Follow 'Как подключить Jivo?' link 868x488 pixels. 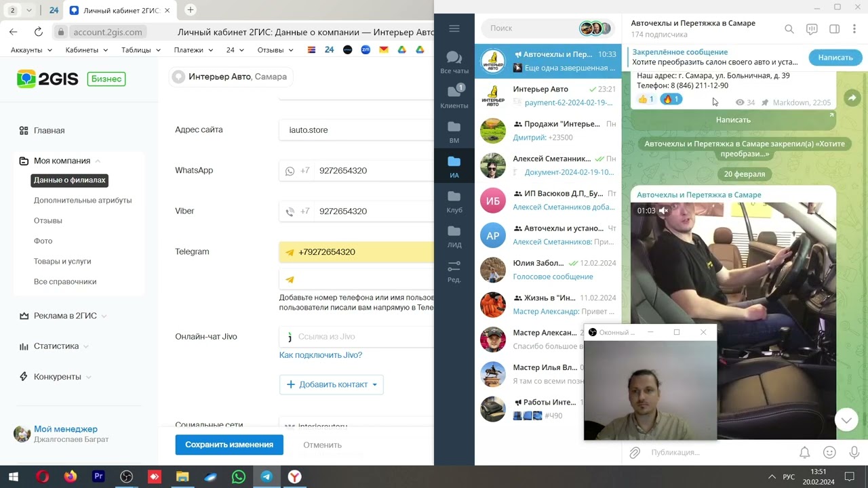tap(321, 355)
